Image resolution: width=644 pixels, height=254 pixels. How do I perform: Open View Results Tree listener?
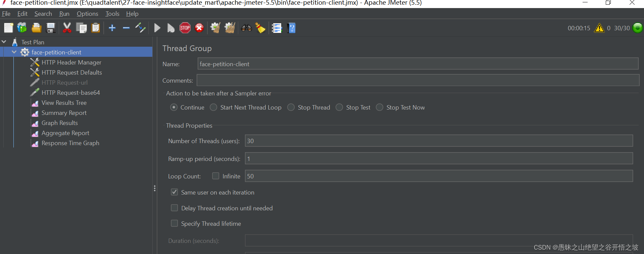(64, 103)
